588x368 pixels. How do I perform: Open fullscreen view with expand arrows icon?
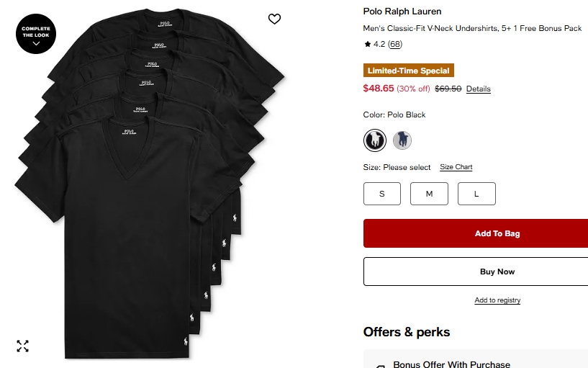(x=23, y=346)
